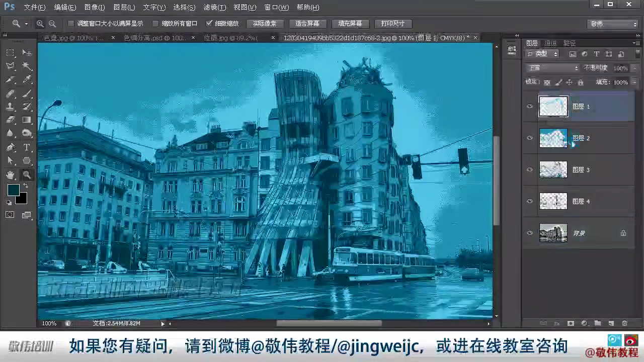Create a new layer
This screenshot has height=362, width=644.
(611, 323)
